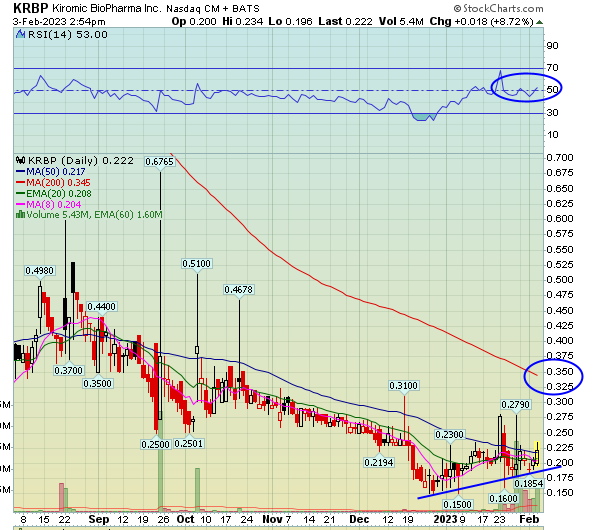Screen dimensions: 593x530
Task: Click the Nov label on the date axis
Action: [x=272, y=519]
